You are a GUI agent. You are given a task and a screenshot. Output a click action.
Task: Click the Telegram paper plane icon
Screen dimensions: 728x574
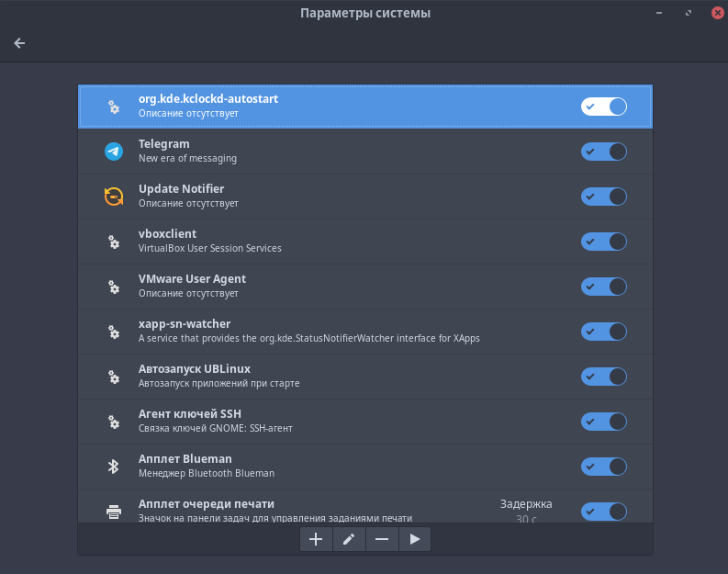114,152
